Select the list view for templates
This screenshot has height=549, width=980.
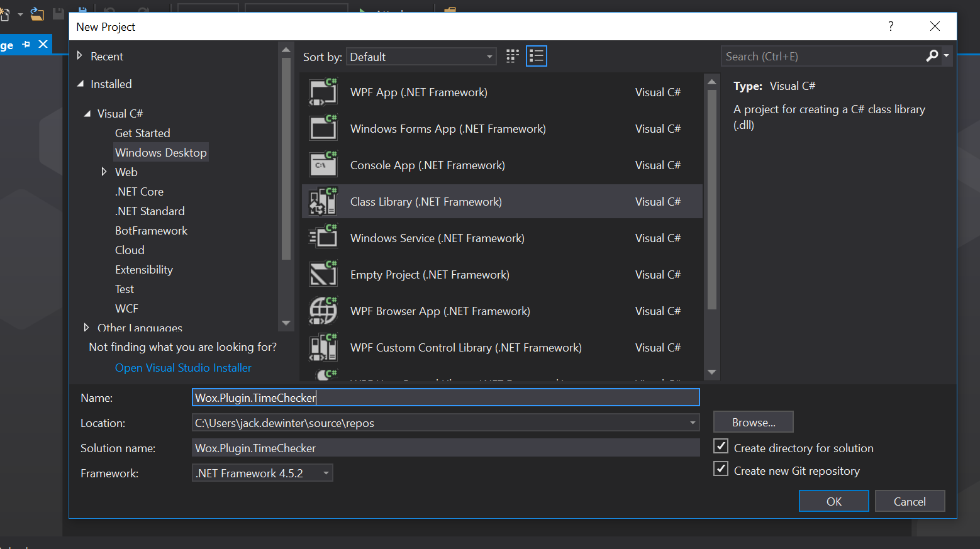point(536,55)
